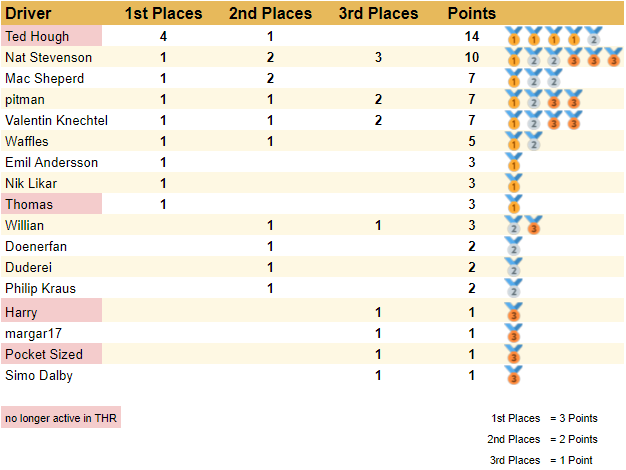Select the Driver column header
This screenshot has height=470, width=626.
pyautogui.click(x=29, y=14)
